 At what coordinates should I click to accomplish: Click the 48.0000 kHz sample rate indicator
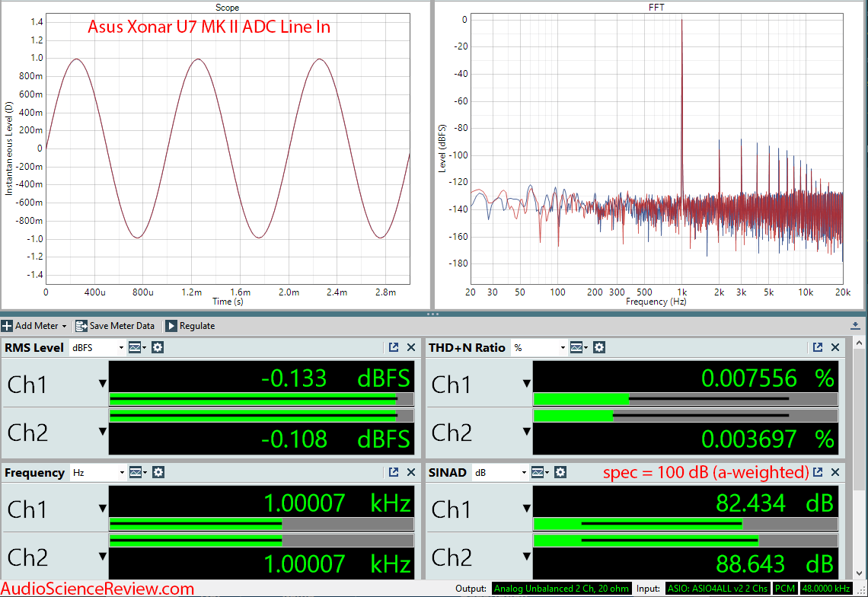pos(826,589)
